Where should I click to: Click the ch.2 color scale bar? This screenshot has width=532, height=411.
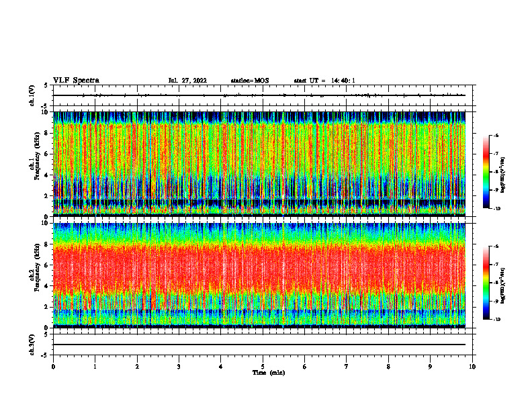coord(486,283)
